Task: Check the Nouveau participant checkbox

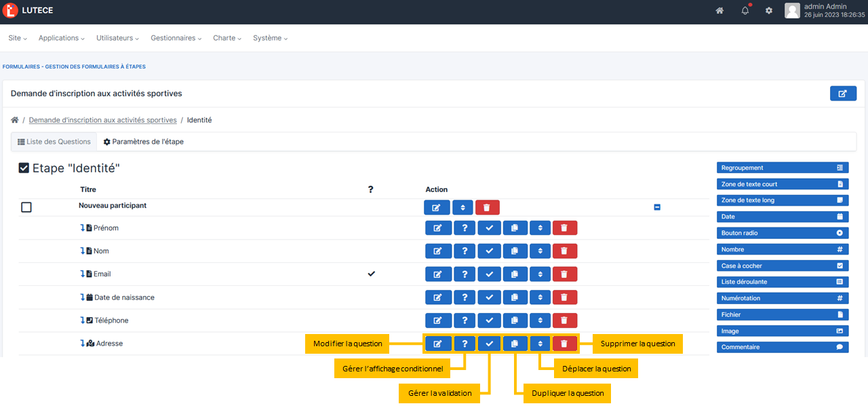Action: (26, 207)
